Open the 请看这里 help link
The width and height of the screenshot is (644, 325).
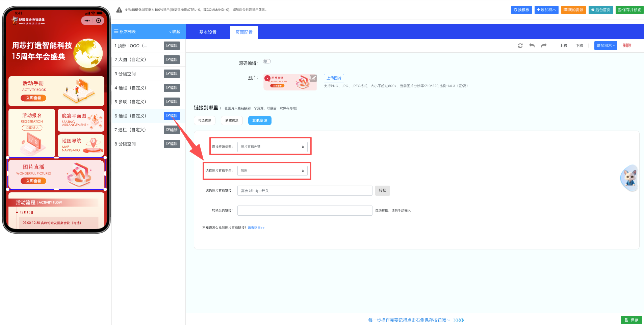pos(256,228)
